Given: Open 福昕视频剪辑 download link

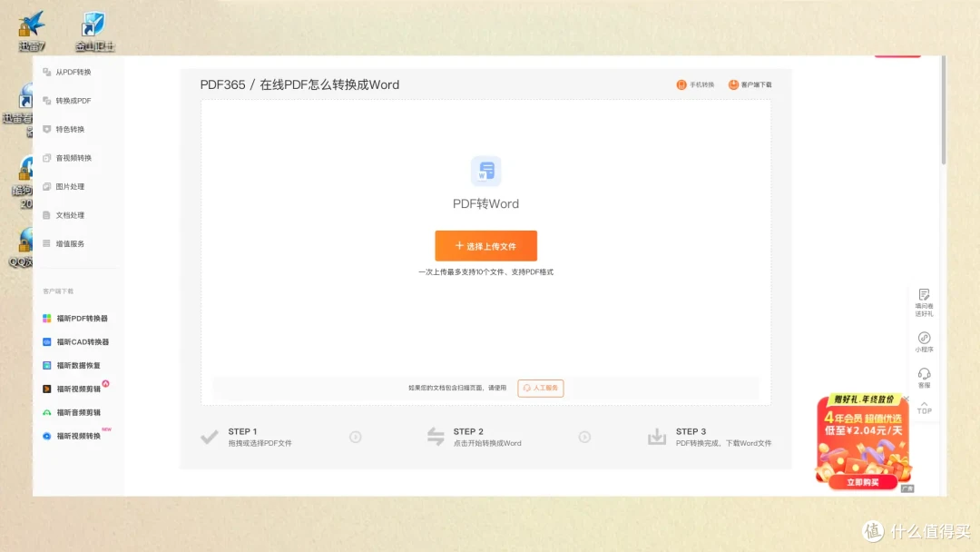Looking at the screenshot, I should [78, 389].
